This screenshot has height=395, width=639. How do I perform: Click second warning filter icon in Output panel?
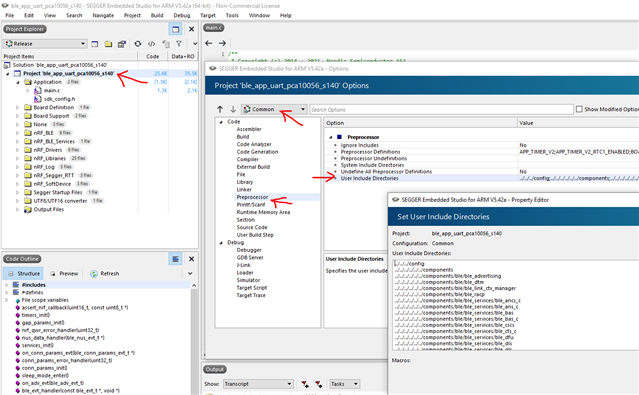[318, 384]
